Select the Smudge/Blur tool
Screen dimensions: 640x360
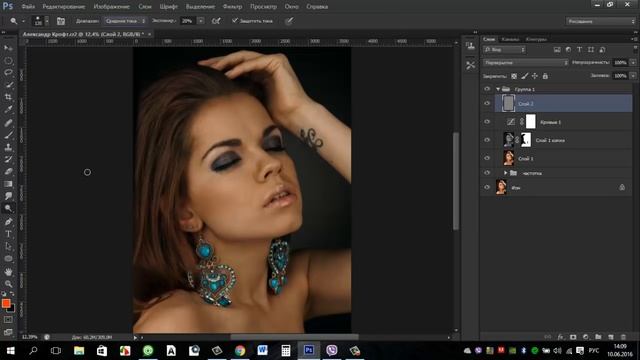point(8,196)
